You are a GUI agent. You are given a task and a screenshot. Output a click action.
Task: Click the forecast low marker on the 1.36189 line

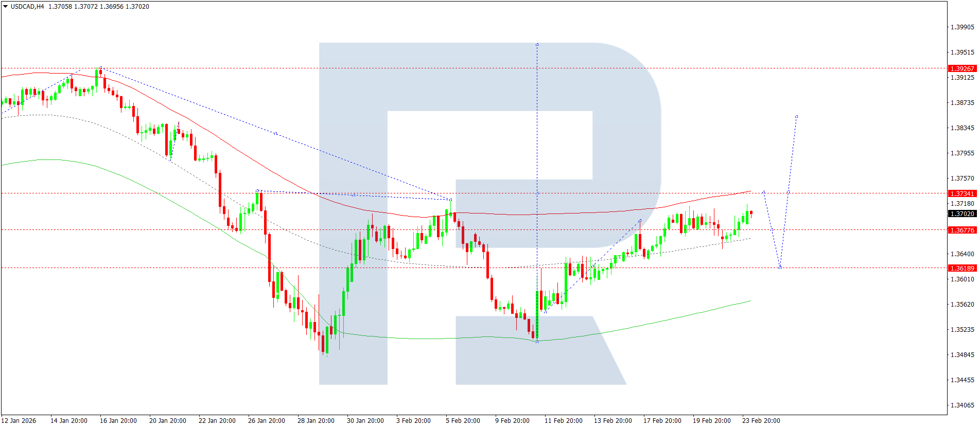780,268
